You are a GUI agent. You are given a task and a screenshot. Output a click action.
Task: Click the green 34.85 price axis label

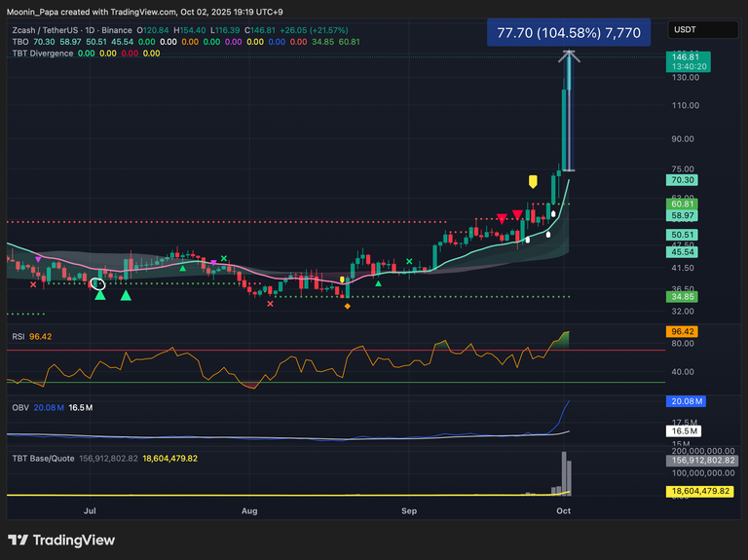pos(685,296)
